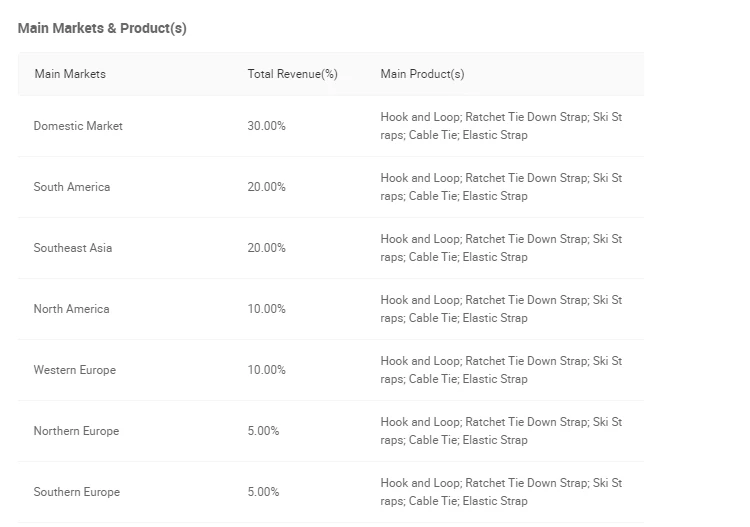This screenshot has height=527, width=750.
Task: Click Western Europe's 10.00% revenue value
Action: point(266,370)
